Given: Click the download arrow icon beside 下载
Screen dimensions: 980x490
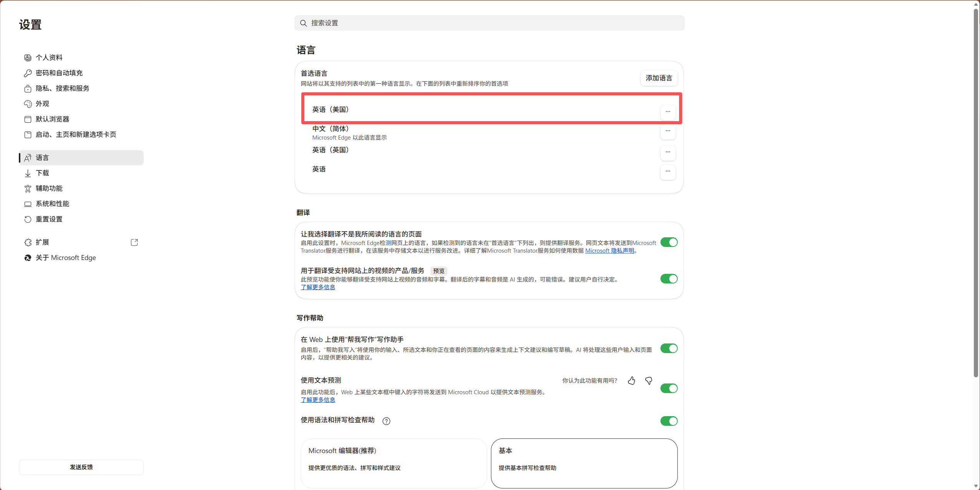Looking at the screenshot, I should 28,173.
